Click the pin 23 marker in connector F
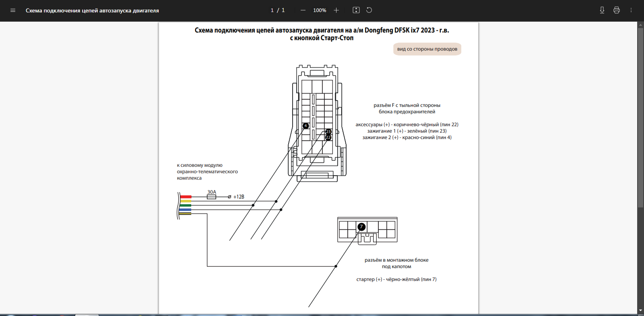 (328, 132)
